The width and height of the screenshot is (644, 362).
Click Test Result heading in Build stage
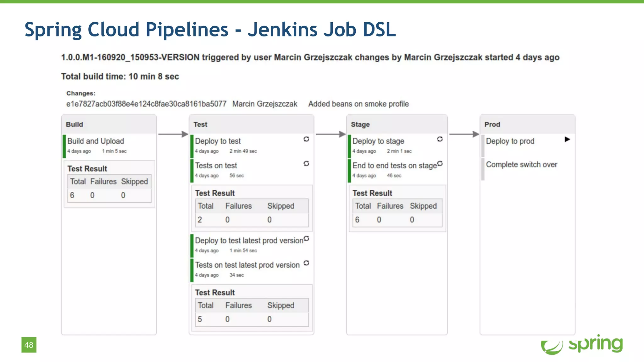[87, 169]
